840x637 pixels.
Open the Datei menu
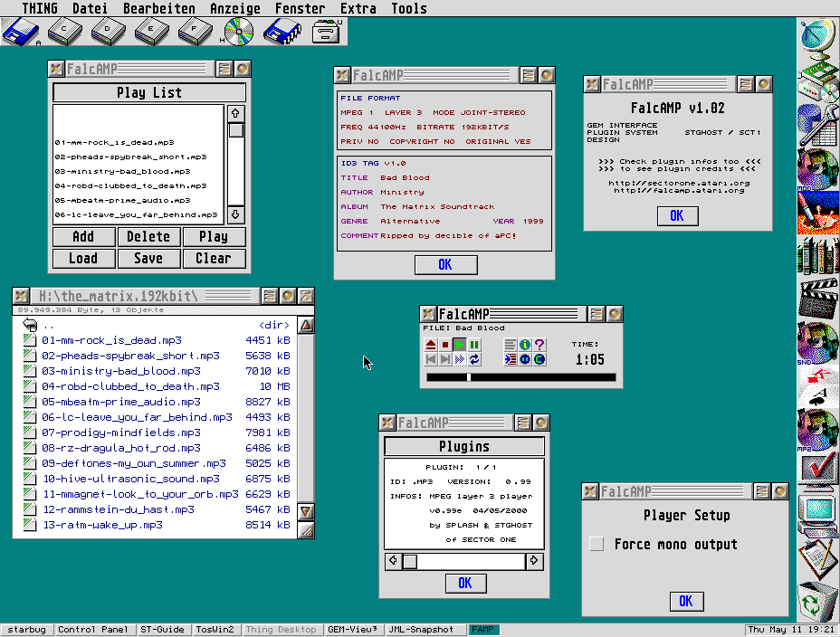coord(90,8)
